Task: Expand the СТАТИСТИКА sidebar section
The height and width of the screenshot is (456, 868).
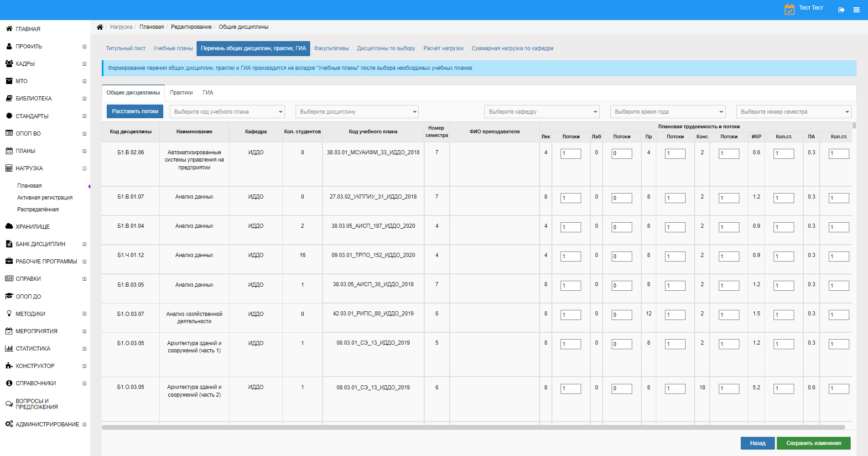Action: [84, 349]
